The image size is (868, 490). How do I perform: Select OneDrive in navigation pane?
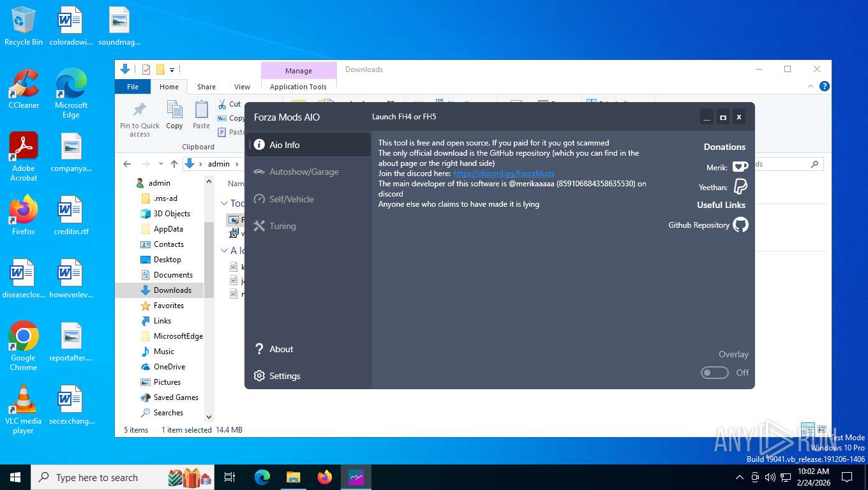169,367
